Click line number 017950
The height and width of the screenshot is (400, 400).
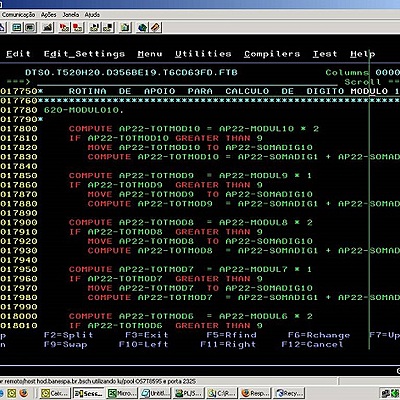point(19,269)
